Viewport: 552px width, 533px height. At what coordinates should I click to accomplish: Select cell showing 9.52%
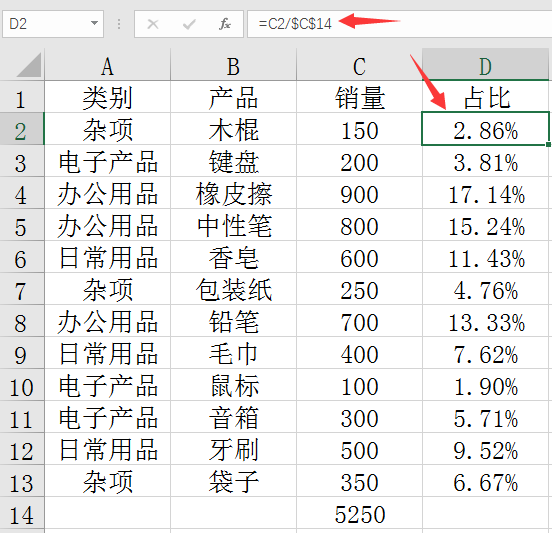[485, 449]
